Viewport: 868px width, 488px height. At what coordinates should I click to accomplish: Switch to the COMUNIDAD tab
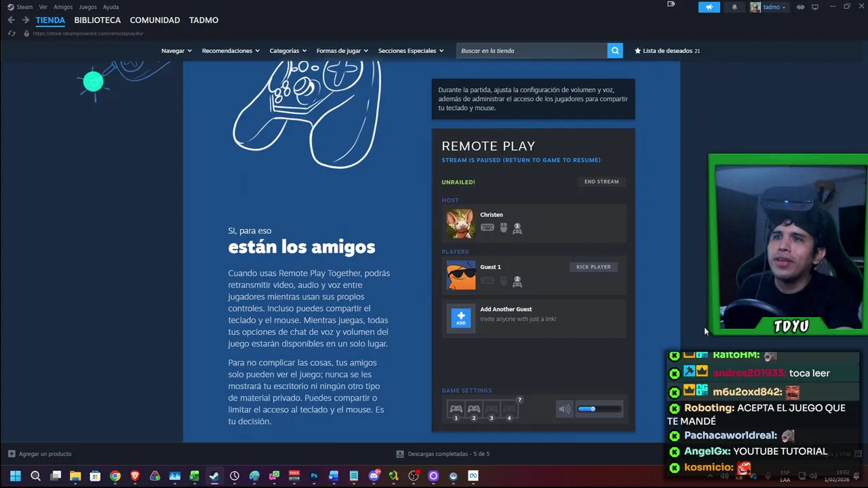pyautogui.click(x=155, y=20)
